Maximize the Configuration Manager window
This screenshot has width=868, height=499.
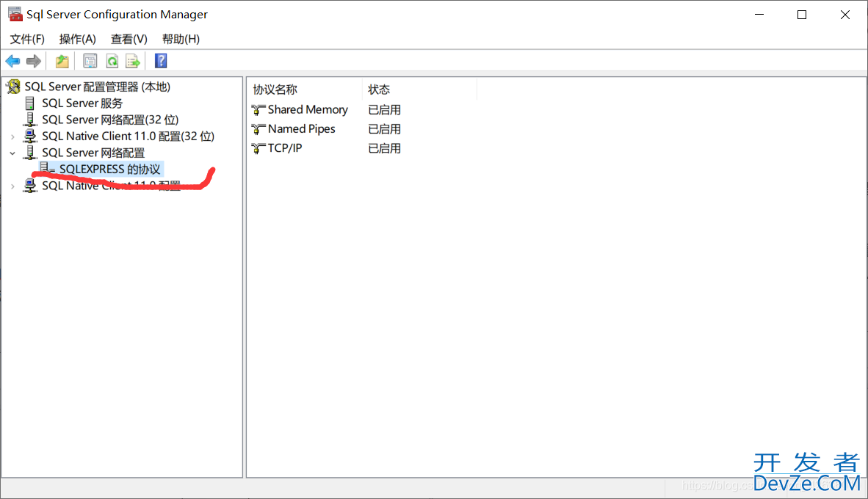802,15
